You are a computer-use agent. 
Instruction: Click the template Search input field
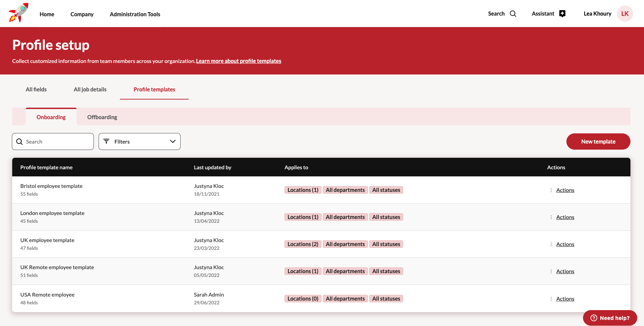coord(58,142)
